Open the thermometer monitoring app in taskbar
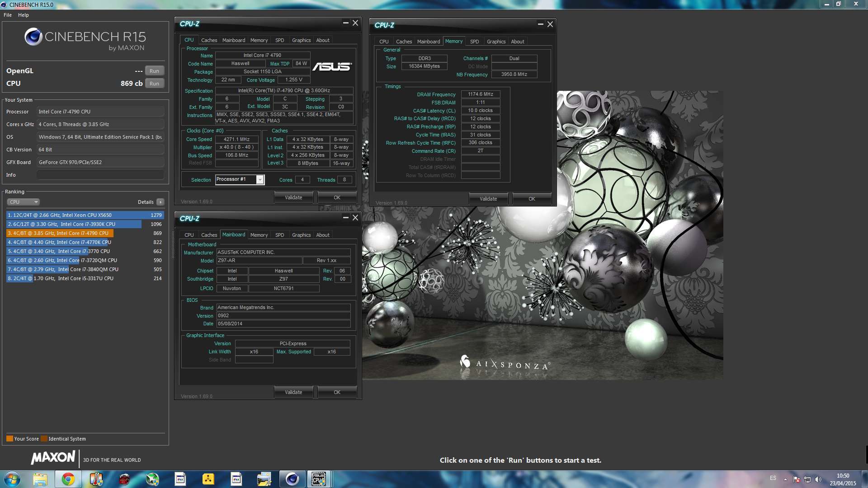 coord(96,479)
